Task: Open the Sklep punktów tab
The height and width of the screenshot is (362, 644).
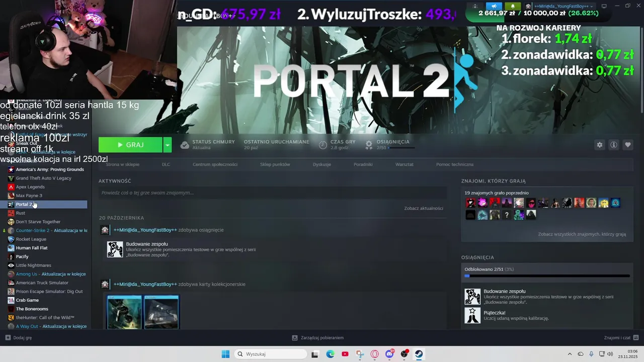Action: (275, 164)
